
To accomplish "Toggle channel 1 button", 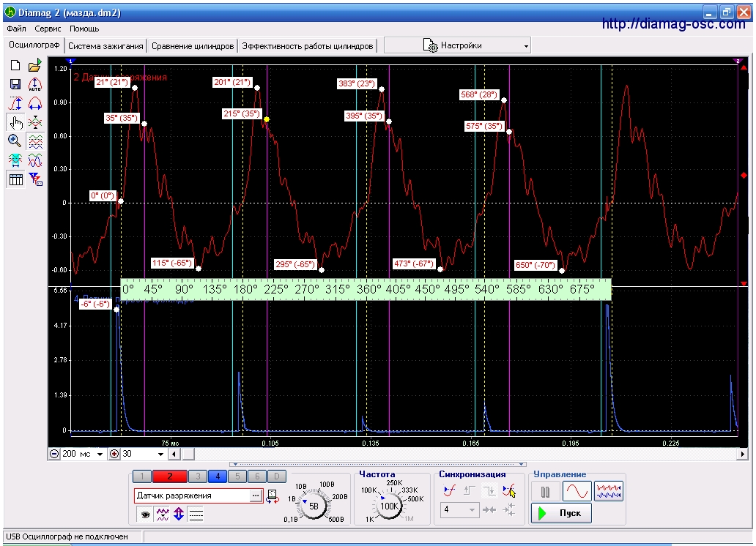I will tap(142, 476).
